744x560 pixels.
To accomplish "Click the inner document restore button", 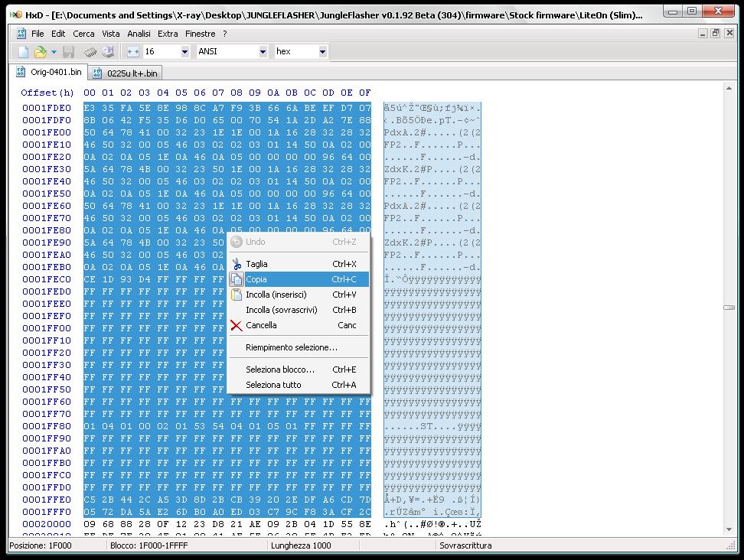I will coord(716,33).
